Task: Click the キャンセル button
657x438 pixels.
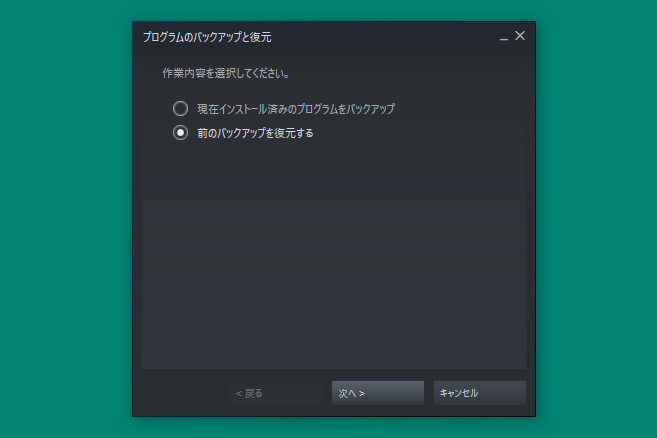Action: point(480,393)
